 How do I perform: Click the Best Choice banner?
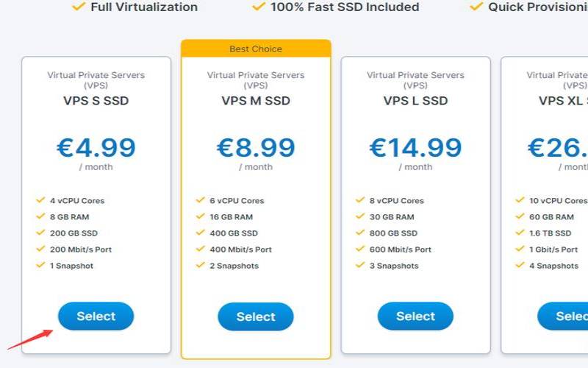[256, 49]
